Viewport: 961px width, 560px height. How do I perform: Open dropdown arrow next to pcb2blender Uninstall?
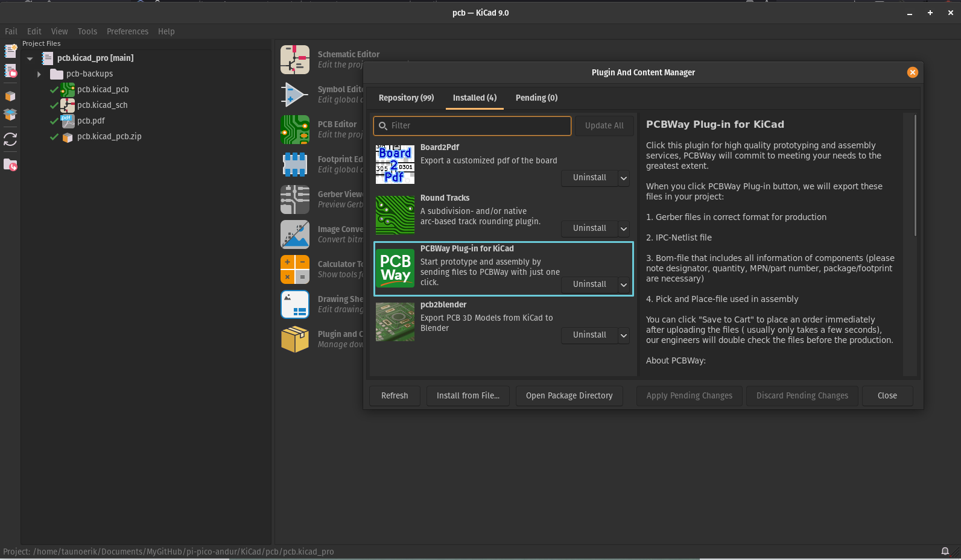pos(624,336)
